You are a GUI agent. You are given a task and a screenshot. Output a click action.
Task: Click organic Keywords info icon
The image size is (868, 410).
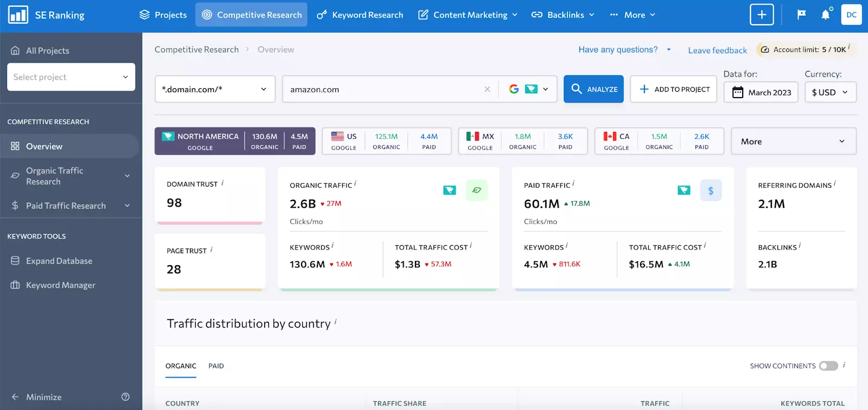333,246
